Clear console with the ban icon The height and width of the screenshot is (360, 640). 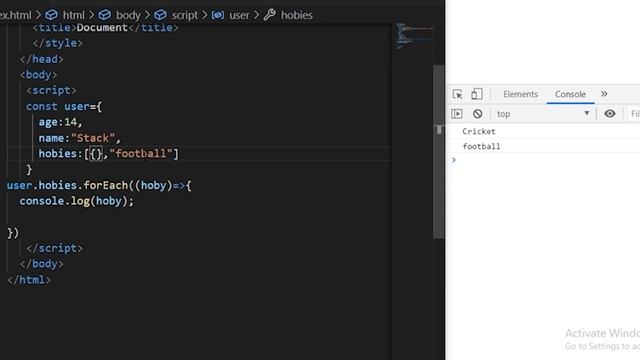click(478, 114)
